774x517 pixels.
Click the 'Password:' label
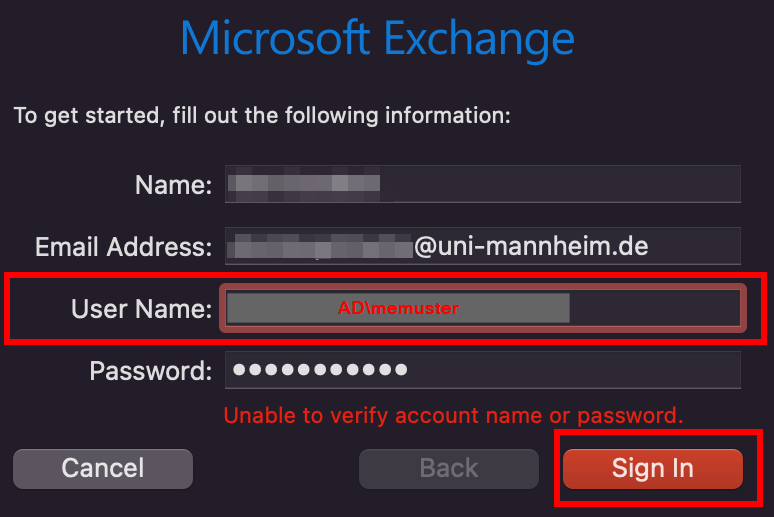tap(150, 371)
